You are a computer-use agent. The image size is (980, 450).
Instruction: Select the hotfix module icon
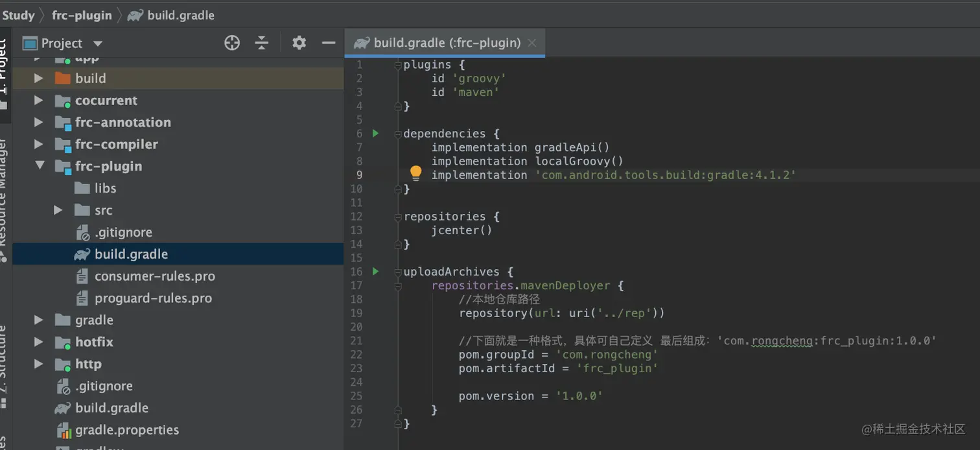(62, 342)
